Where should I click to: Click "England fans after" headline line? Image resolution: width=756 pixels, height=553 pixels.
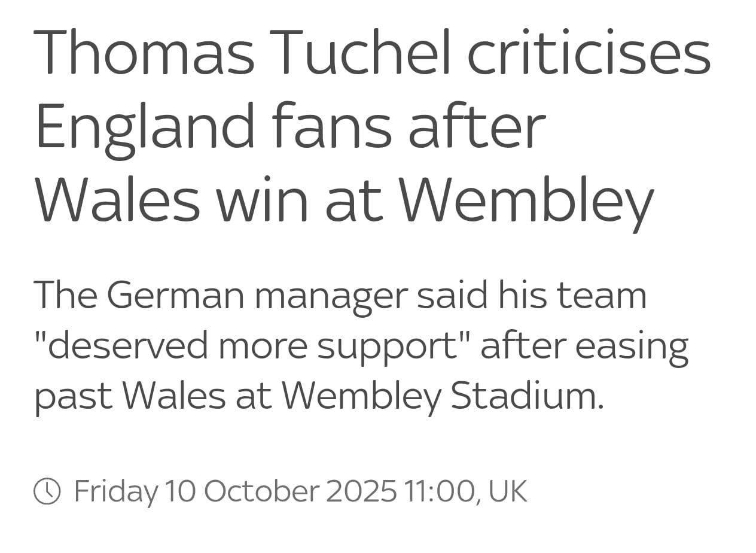click(290, 126)
